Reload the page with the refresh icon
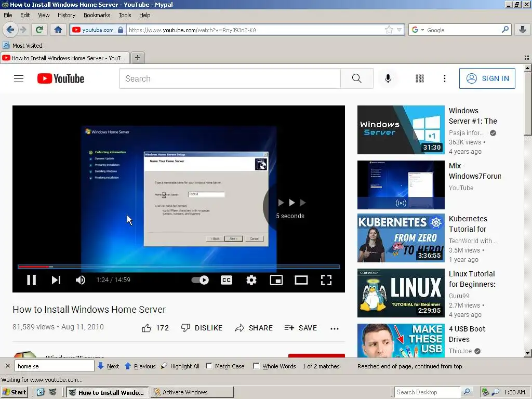 (39, 30)
